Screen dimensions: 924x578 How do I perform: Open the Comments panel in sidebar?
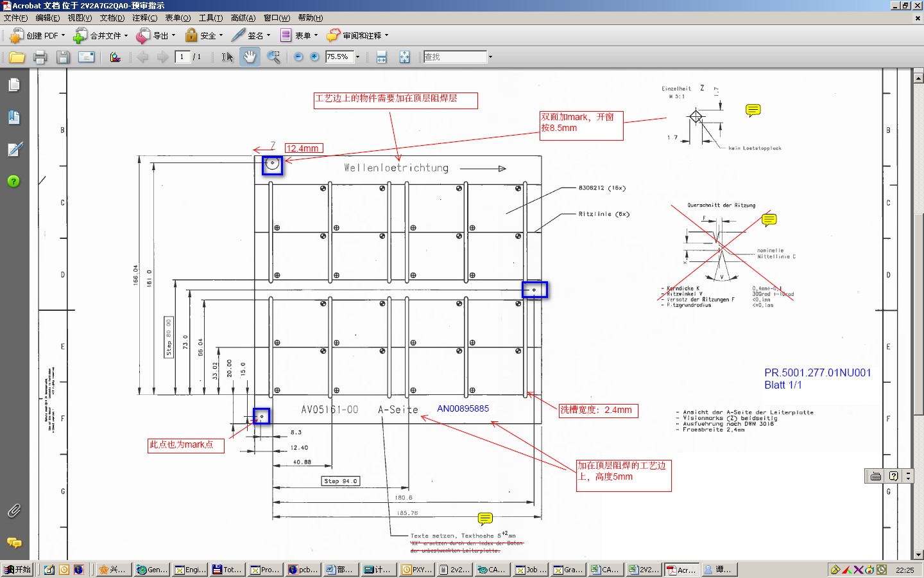coord(14,543)
